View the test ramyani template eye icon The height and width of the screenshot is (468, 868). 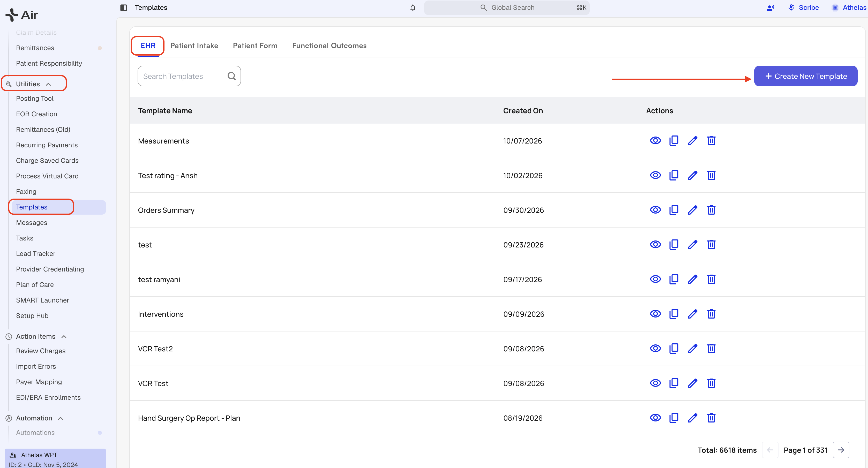(x=655, y=279)
